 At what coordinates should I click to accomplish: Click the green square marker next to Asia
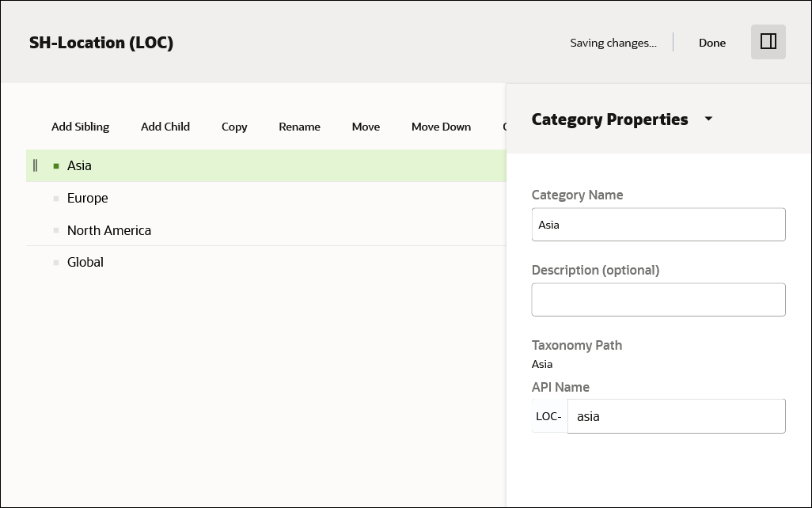point(56,165)
